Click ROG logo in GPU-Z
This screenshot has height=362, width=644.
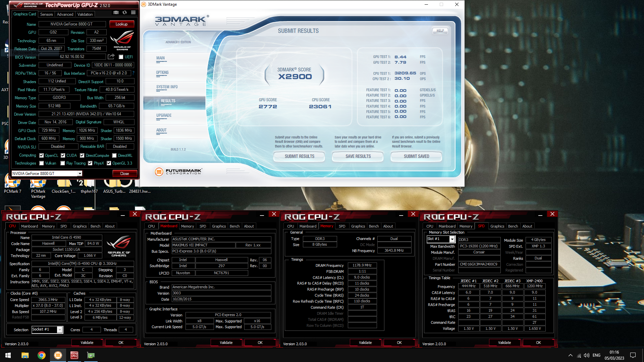point(122,40)
